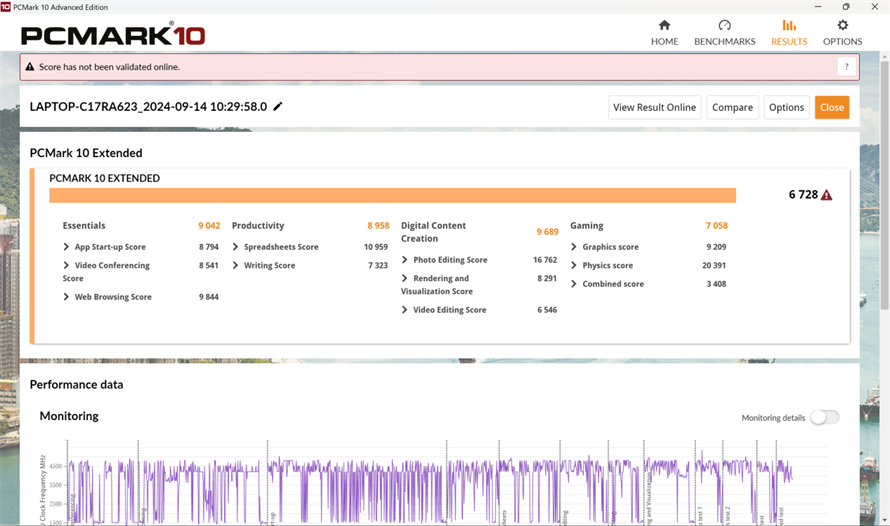
Task: Click the Home icon in navigation
Action: tap(664, 25)
